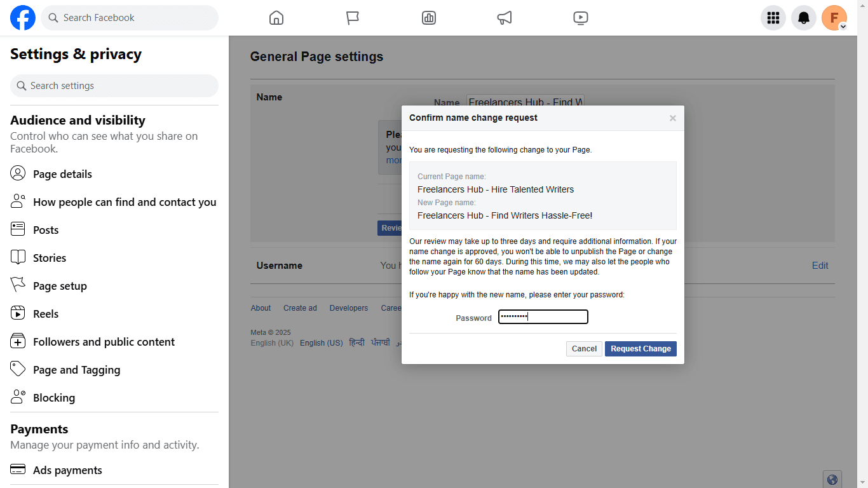This screenshot has width=868, height=488.
Task: Open the apps menu grid icon
Action: pyautogui.click(x=773, y=17)
